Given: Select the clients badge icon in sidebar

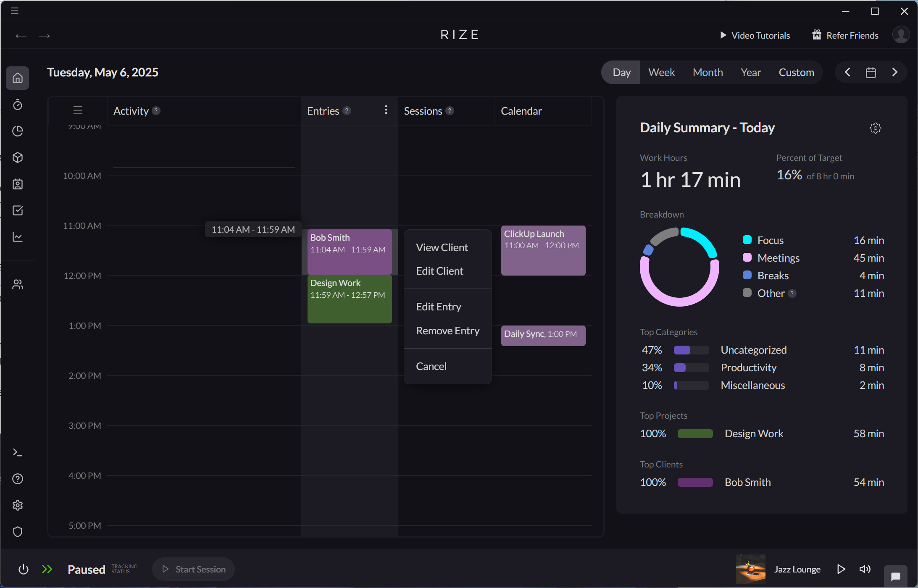Looking at the screenshot, I should point(18,184).
